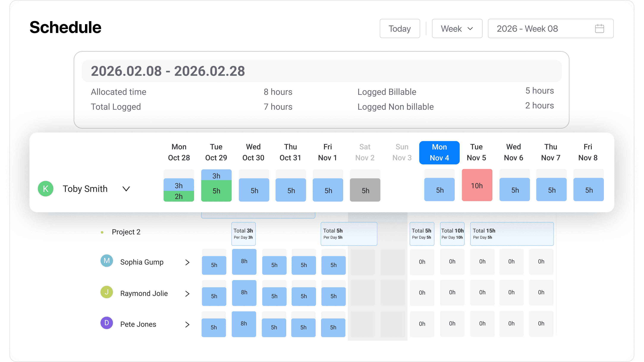
Task: Select the highlighted Mon Nov 4 header
Action: click(439, 152)
